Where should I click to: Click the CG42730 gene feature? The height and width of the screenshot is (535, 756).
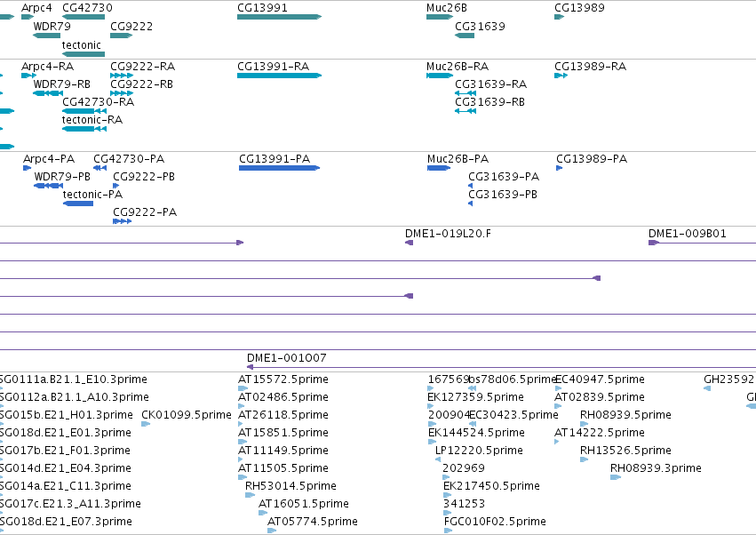[x=84, y=17]
